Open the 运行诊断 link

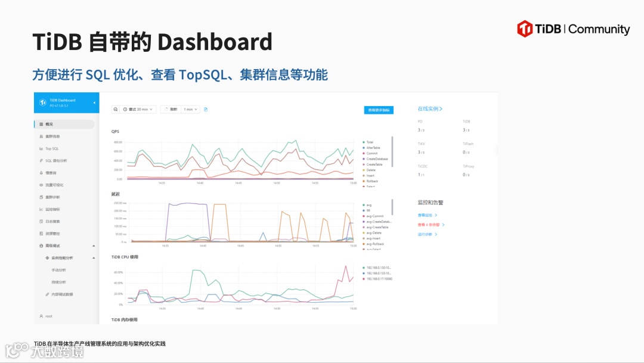click(427, 234)
